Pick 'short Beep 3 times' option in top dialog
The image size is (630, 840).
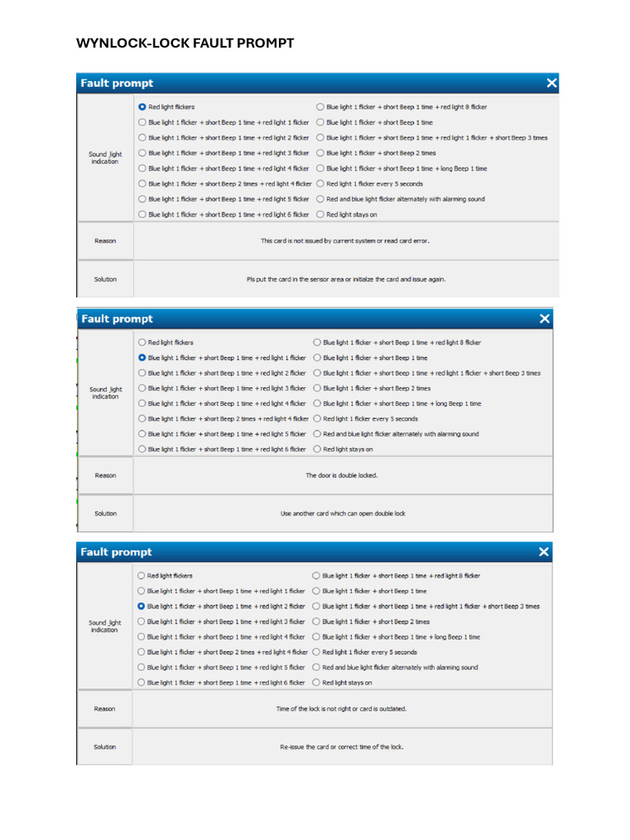click(320, 138)
